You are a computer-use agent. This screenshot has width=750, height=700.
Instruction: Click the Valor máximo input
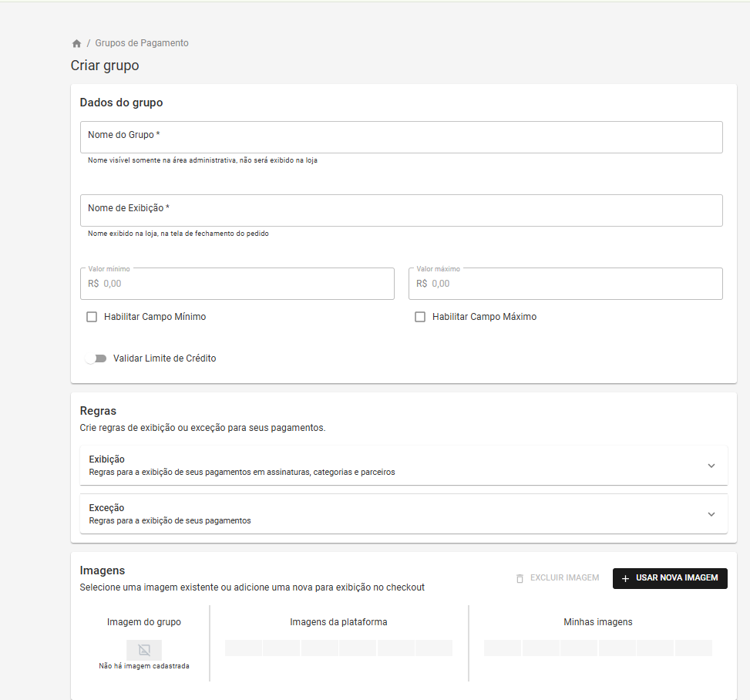(x=565, y=284)
